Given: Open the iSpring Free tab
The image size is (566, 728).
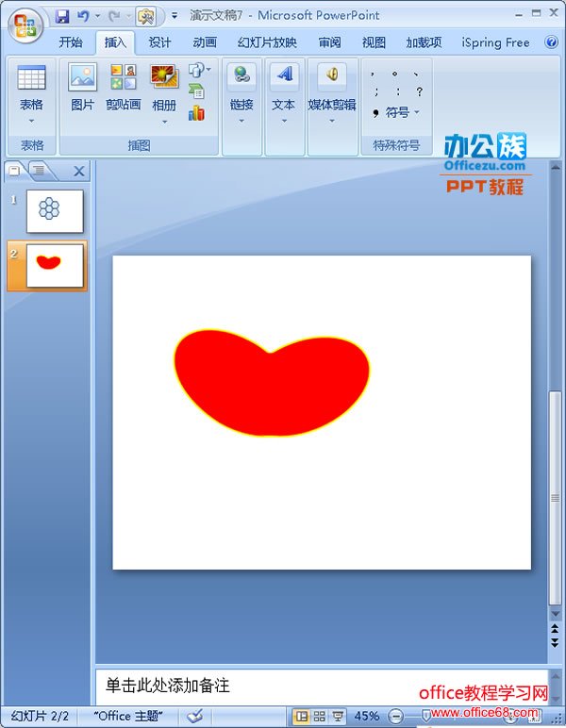Looking at the screenshot, I should click(495, 42).
